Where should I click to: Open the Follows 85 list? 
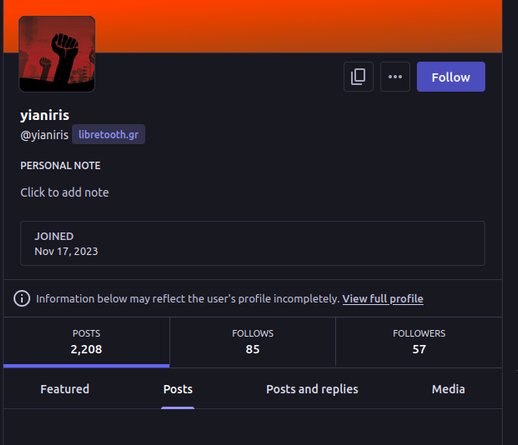(x=253, y=342)
